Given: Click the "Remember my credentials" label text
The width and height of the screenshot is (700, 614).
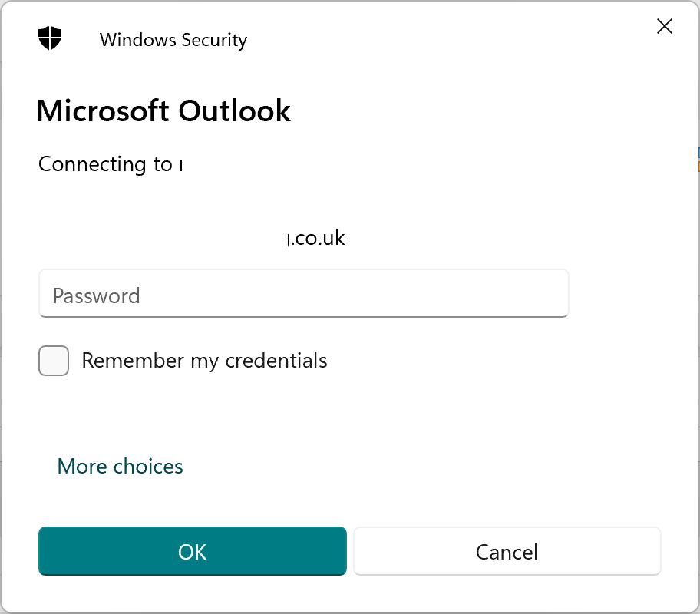Looking at the screenshot, I should coord(204,361).
